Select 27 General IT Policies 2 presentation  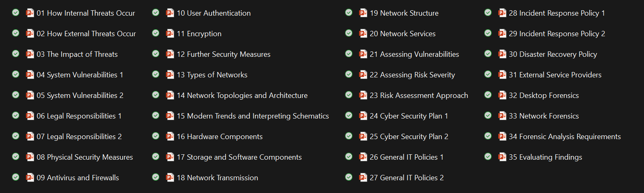point(407,178)
